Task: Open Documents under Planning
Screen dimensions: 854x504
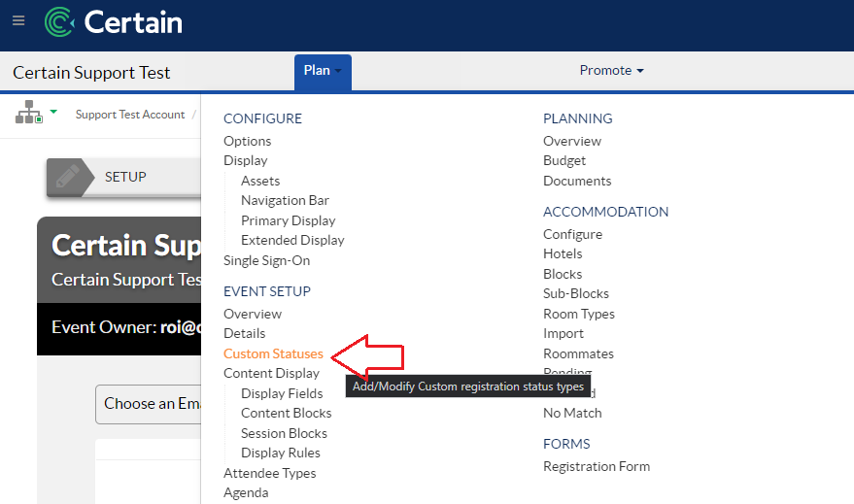Action: pos(577,181)
